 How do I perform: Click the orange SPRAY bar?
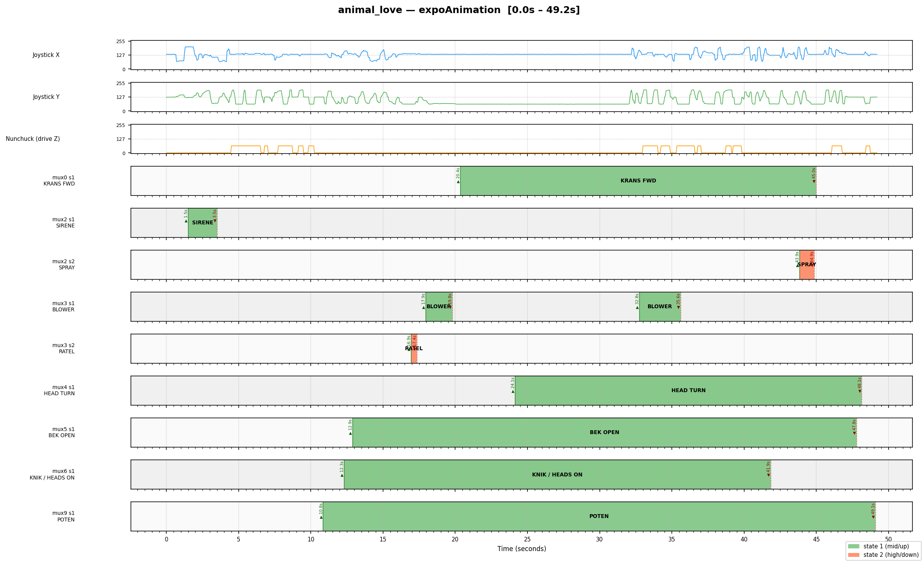click(x=807, y=265)
